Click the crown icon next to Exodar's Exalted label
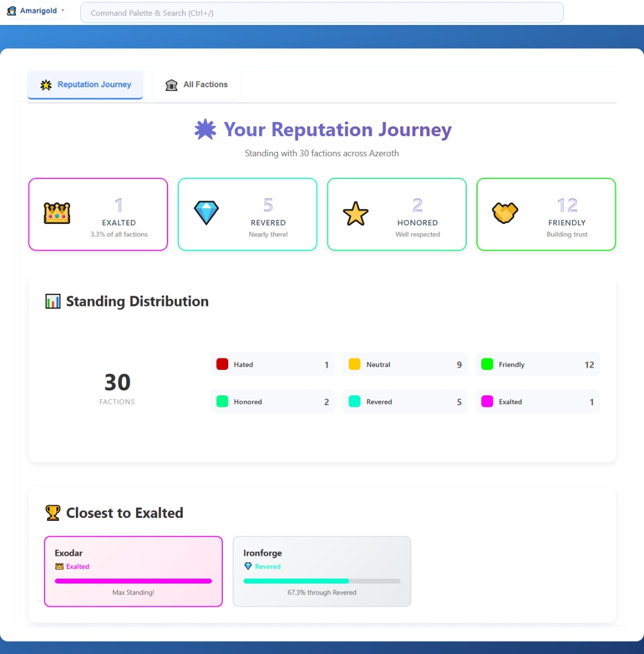644x654 pixels. [x=59, y=566]
